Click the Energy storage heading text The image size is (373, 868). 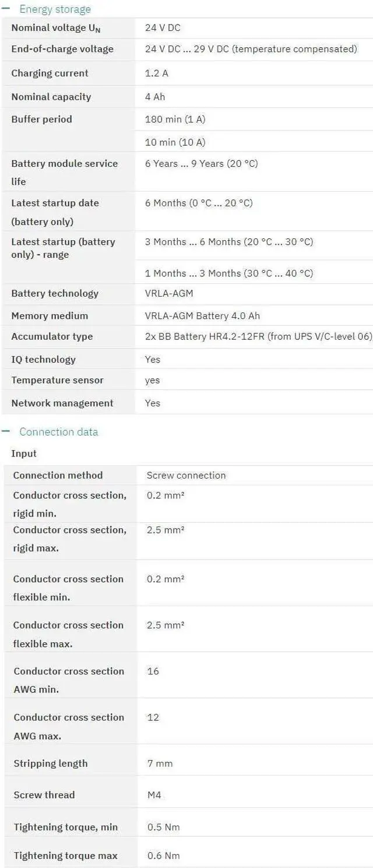pos(55,9)
